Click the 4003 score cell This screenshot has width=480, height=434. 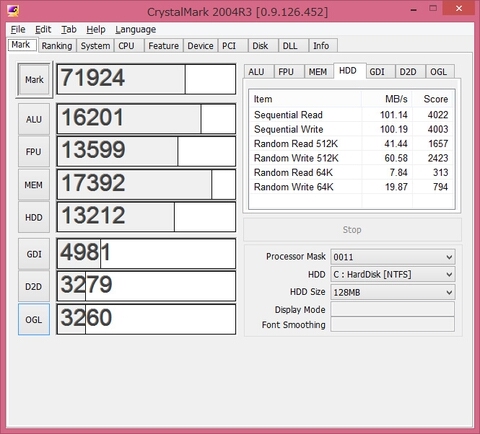click(438, 129)
